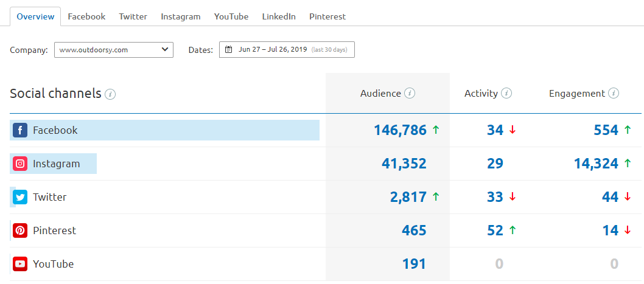Click Instagram activity value 29

pos(495,164)
